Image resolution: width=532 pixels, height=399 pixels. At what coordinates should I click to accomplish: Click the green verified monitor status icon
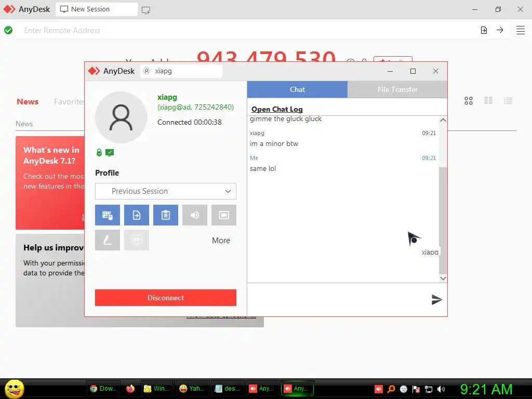click(110, 153)
